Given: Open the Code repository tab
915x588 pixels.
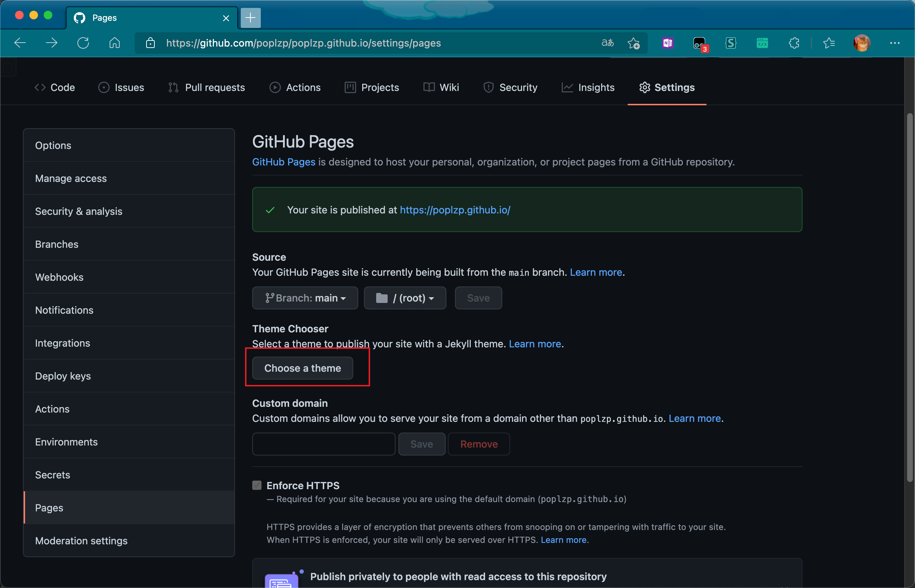Looking at the screenshot, I should (54, 87).
